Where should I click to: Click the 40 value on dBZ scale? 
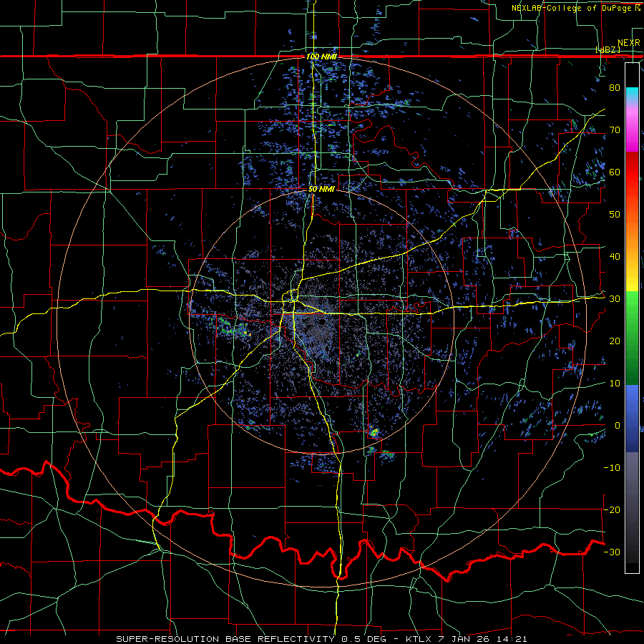(x=615, y=257)
